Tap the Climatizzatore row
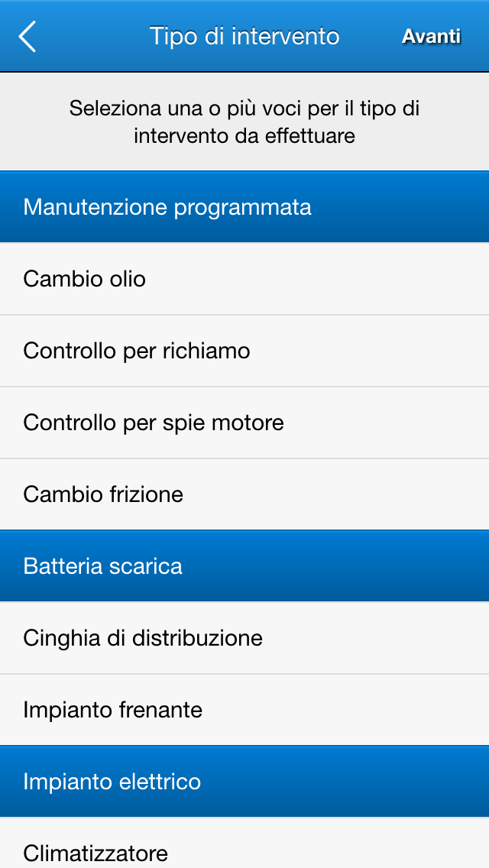This screenshot has height=868, width=489. pos(244,850)
